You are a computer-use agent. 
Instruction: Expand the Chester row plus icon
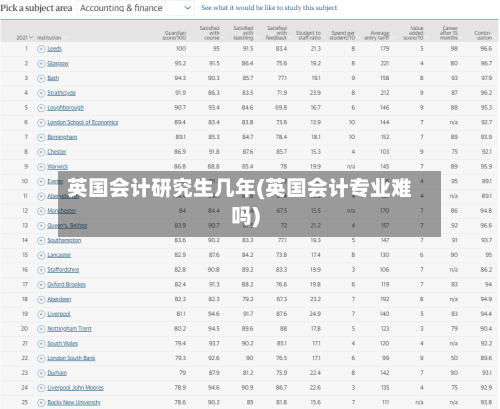(x=41, y=152)
